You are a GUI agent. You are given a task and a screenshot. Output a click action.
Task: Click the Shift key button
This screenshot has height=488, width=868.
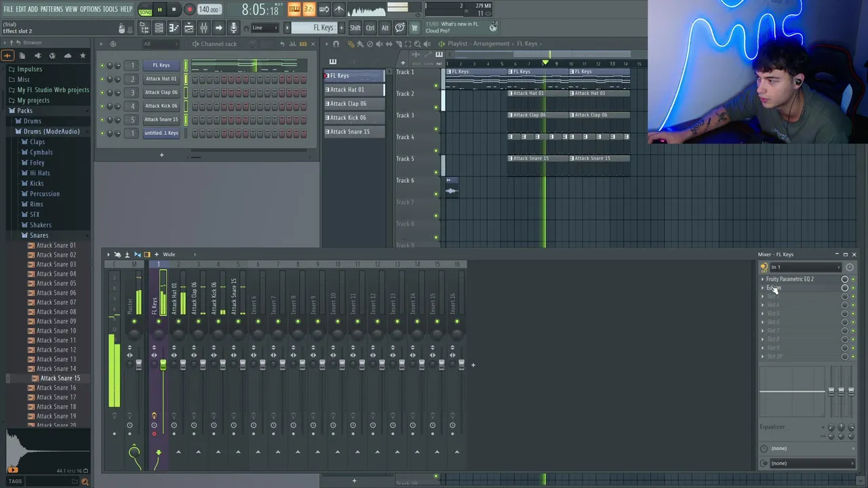(x=355, y=28)
